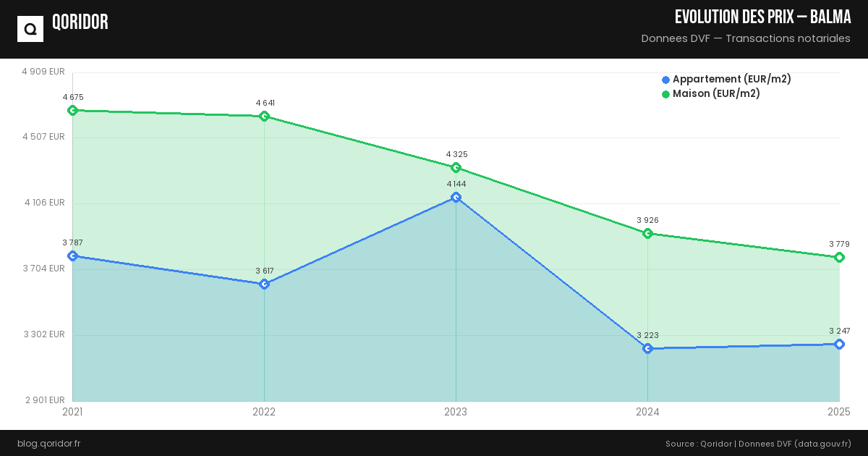The width and height of the screenshot is (868, 456).
Task: Click the 2021 Appartement marker at 3 787
Action: coord(72,256)
